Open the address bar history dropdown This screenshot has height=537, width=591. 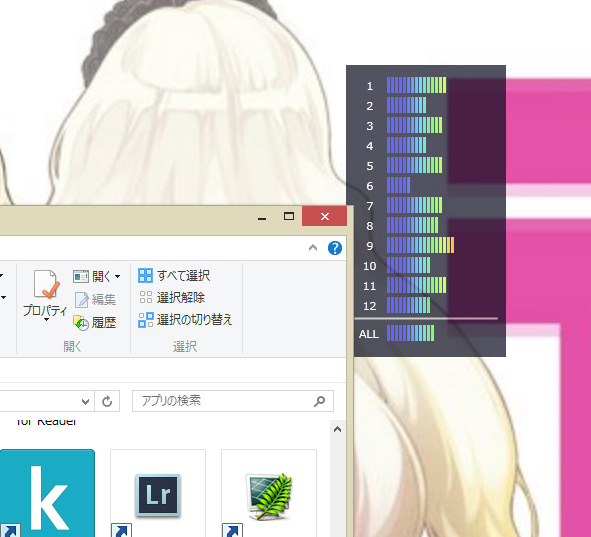86,402
